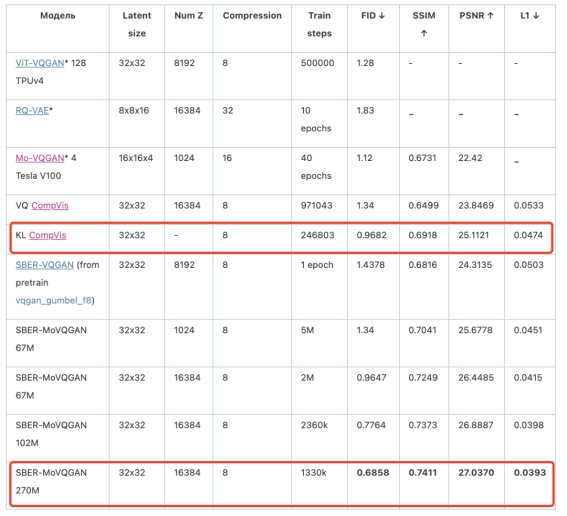Viewport: 567px width, 516px height.
Task: Click CompVis link in VQ row
Action: point(50,205)
